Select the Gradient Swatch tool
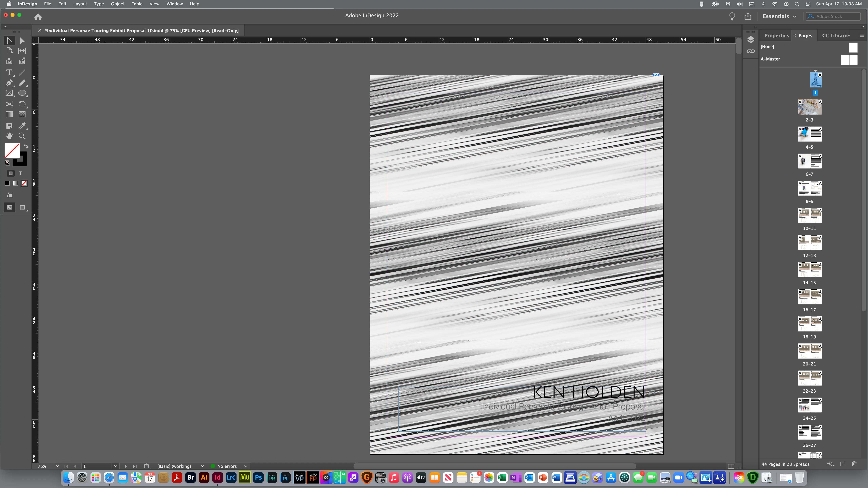Viewport: 868px width, 488px height. [x=9, y=115]
